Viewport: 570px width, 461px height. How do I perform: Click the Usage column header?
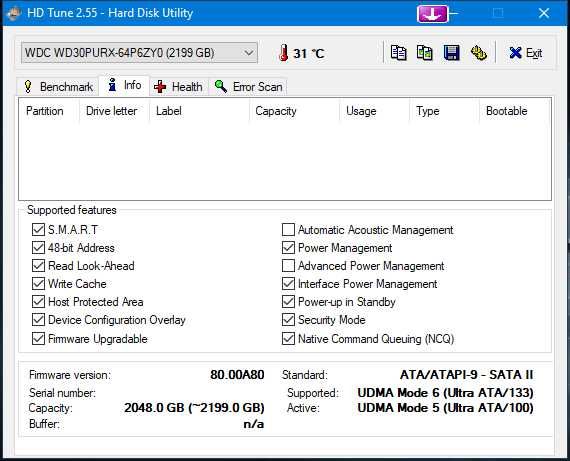coord(375,111)
